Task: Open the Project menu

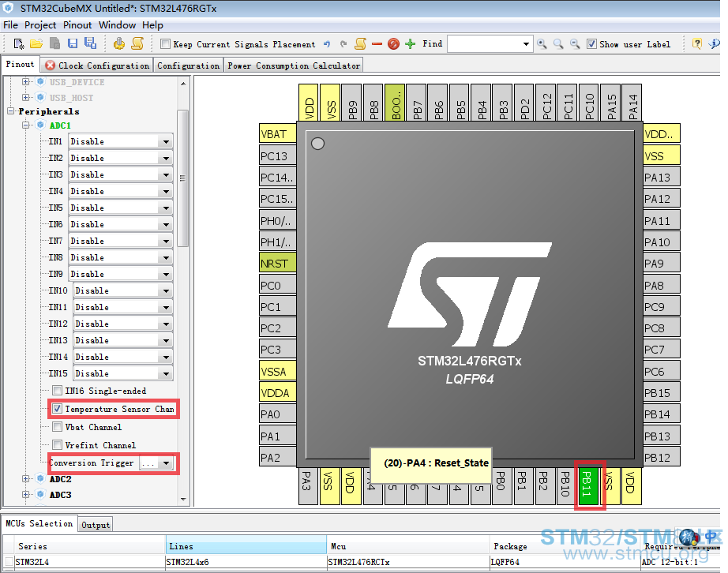Action: click(x=40, y=25)
